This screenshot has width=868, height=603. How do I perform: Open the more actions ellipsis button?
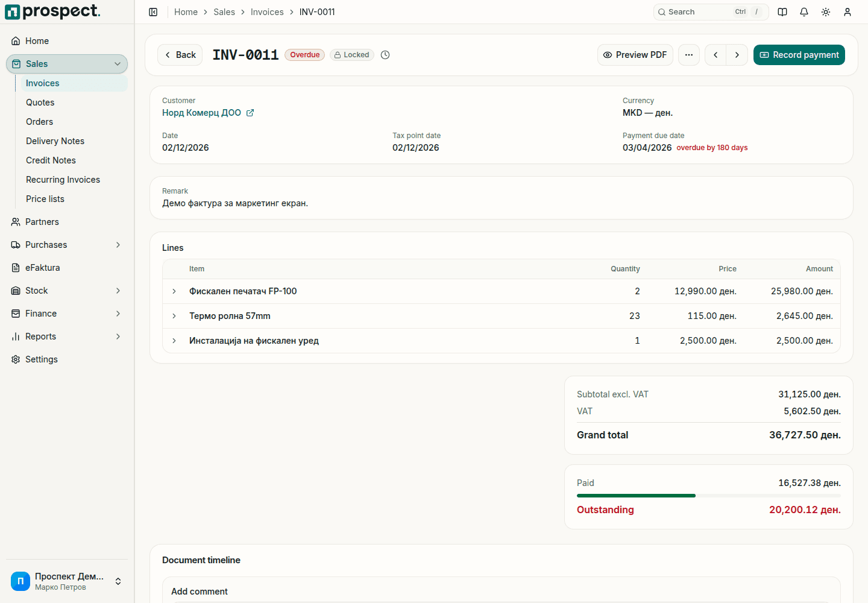click(689, 55)
